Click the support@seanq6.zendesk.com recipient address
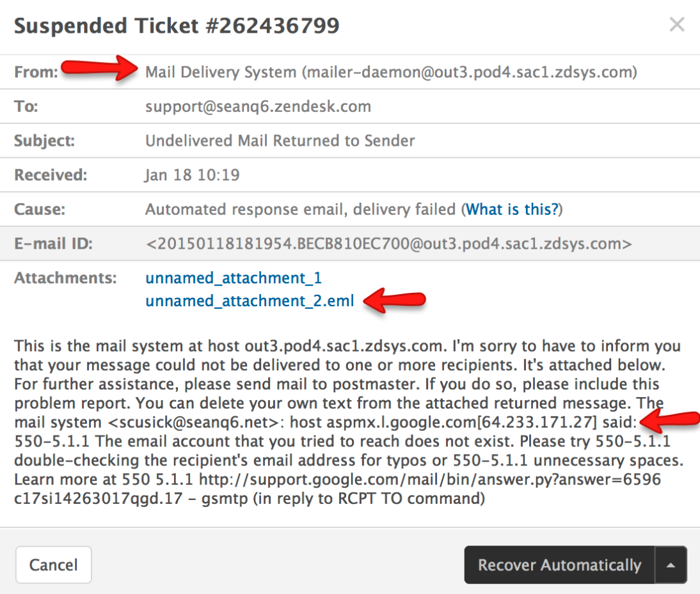 pyautogui.click(x=258, y=107)
